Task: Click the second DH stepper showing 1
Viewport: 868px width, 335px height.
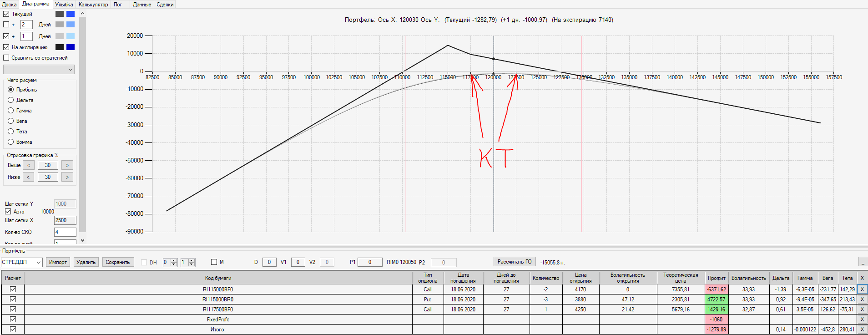Action: pyautogui.click(x=188, y=262)
